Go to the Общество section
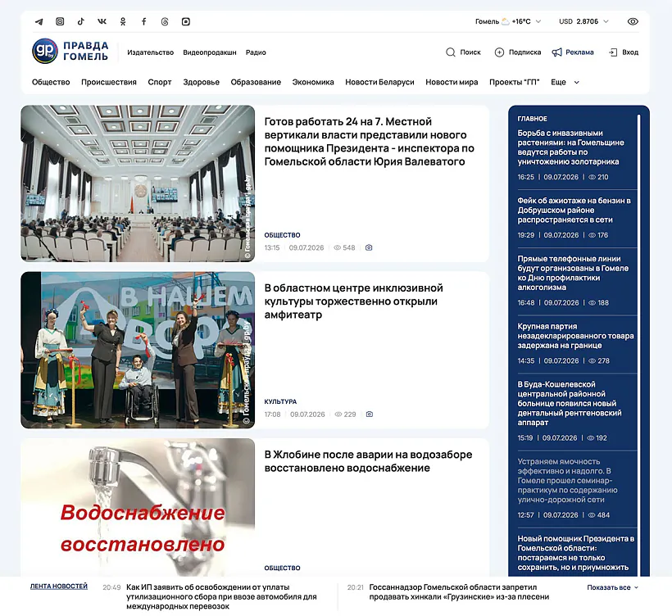 point(51,82)
